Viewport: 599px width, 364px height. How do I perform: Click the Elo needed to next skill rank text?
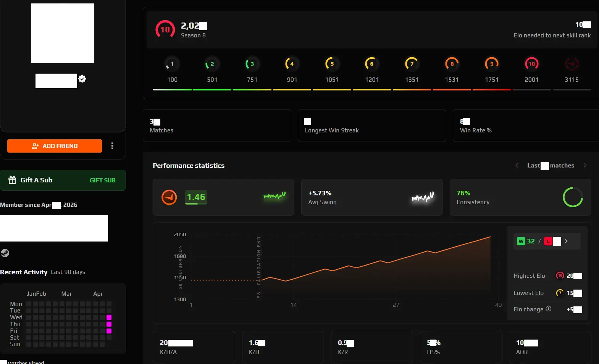552,35
